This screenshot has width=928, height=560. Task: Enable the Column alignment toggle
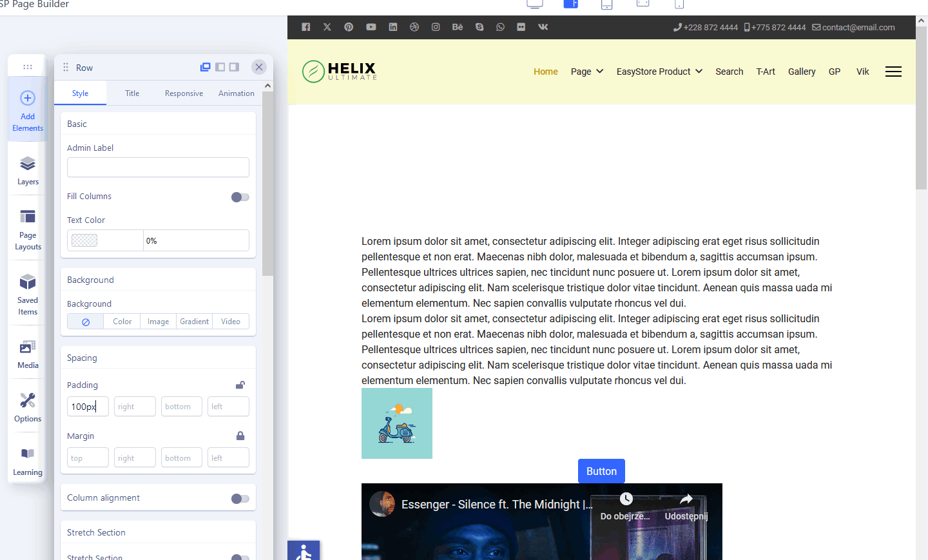[239, 498]
